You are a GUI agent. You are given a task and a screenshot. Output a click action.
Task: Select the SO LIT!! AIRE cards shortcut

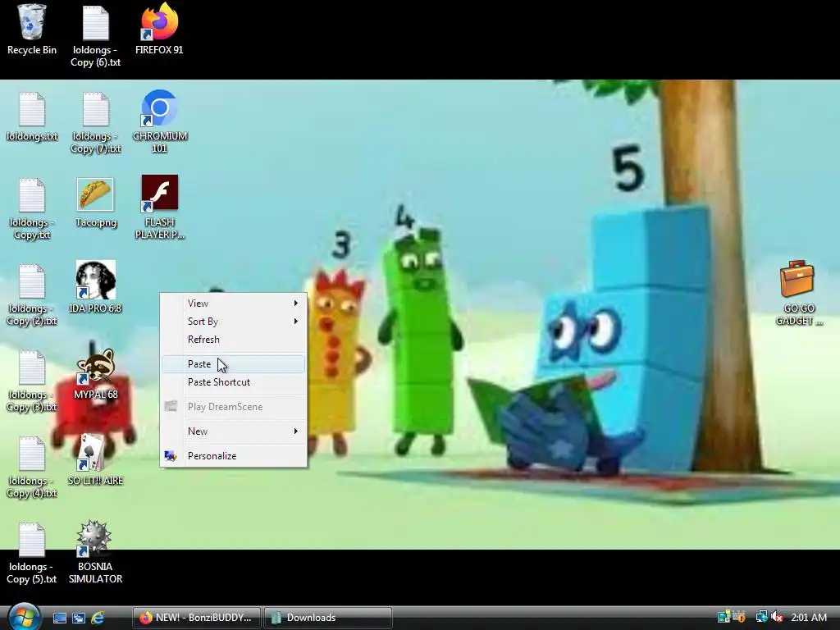95,460
